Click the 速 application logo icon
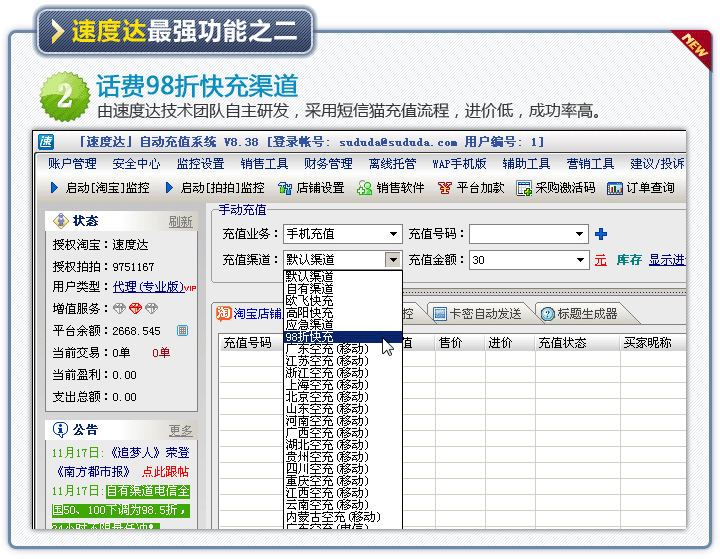 click(x=46, y=142)
